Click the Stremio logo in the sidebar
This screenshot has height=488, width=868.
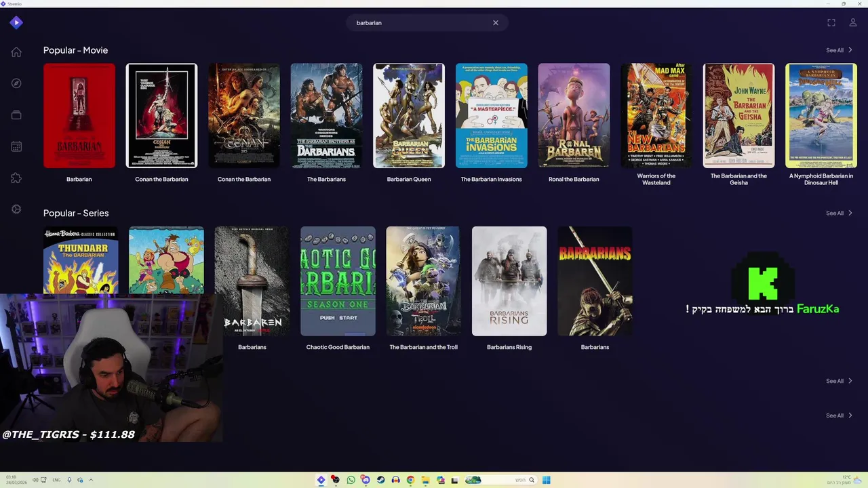click(16, 22)
